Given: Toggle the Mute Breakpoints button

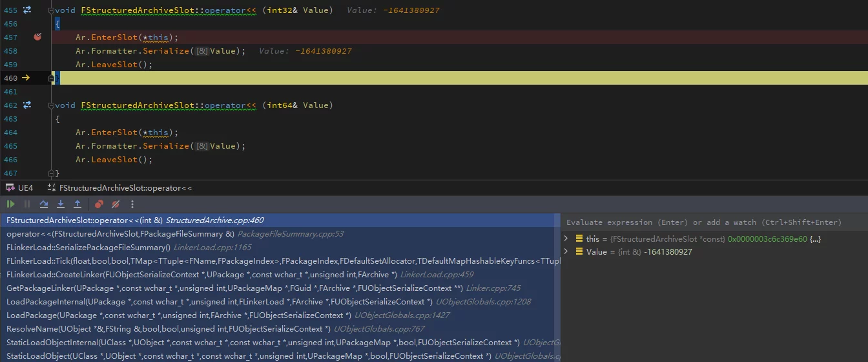Looking at the screenshot, I should pos(116,204).
